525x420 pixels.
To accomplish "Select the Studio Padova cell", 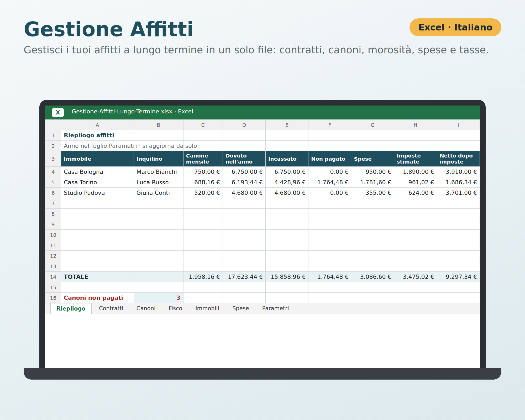I will pyautogui.click(x=97, y=193).
